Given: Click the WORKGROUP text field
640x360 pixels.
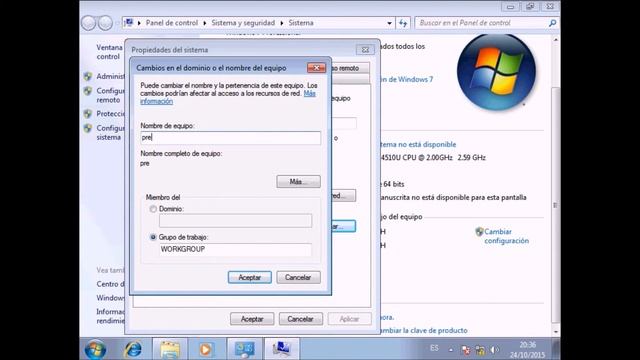Looking at the screenshot, I should coord(236,249).
